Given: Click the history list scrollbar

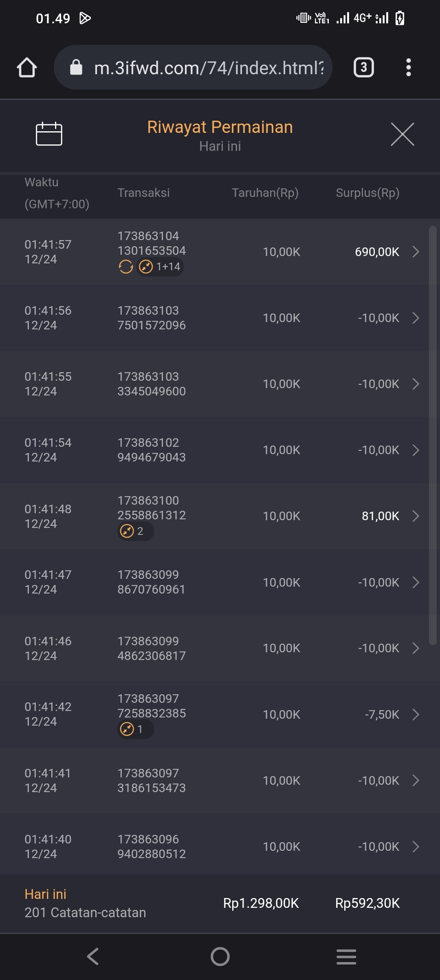Looking at the screenshot, I should coord(433,435).
